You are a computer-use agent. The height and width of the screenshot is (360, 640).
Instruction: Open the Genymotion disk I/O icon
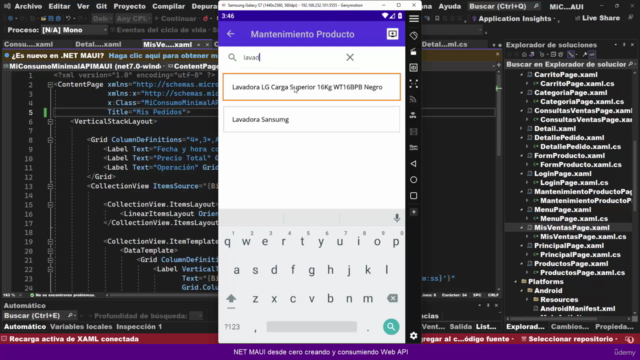click(x=413, y=131)
